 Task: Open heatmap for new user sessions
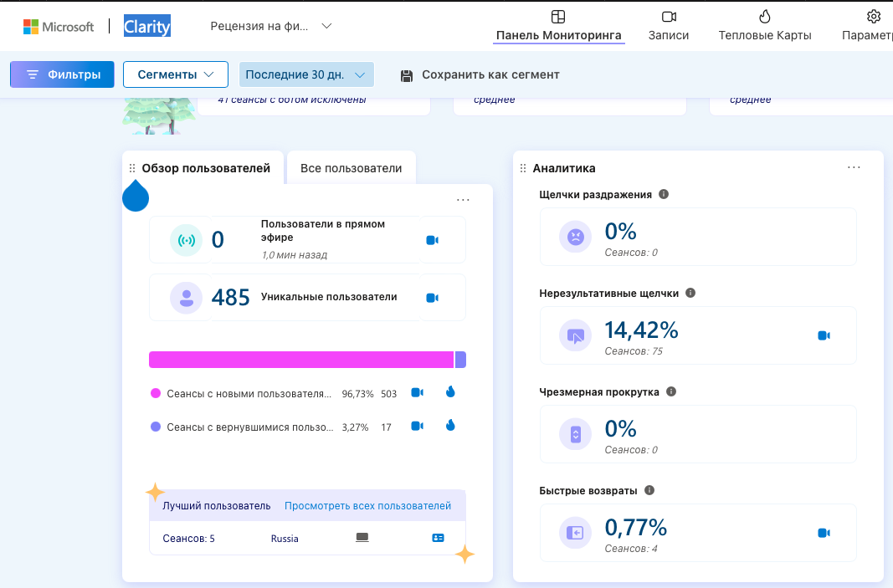[450, 392]
